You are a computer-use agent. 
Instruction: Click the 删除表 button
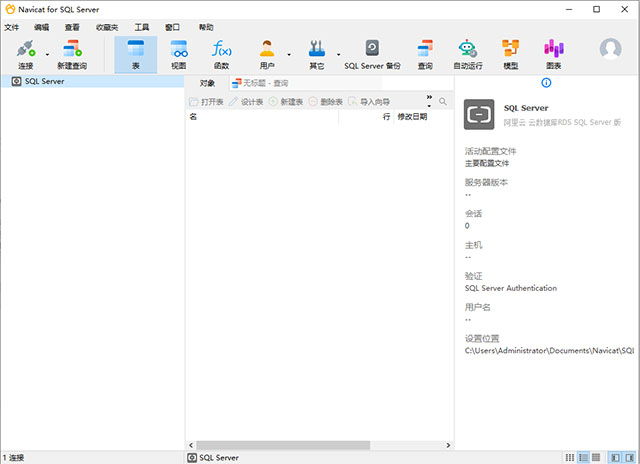coord(326,102)
